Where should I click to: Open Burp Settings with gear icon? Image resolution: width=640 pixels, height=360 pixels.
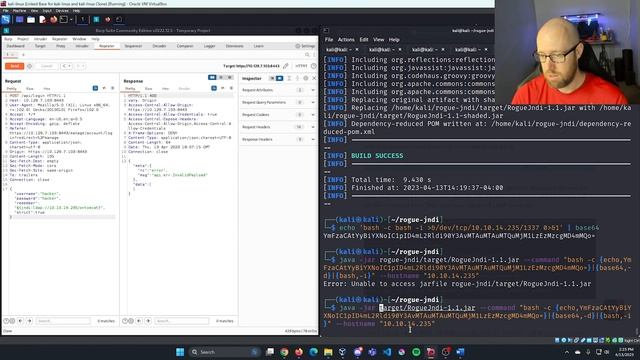coord(305,46)
